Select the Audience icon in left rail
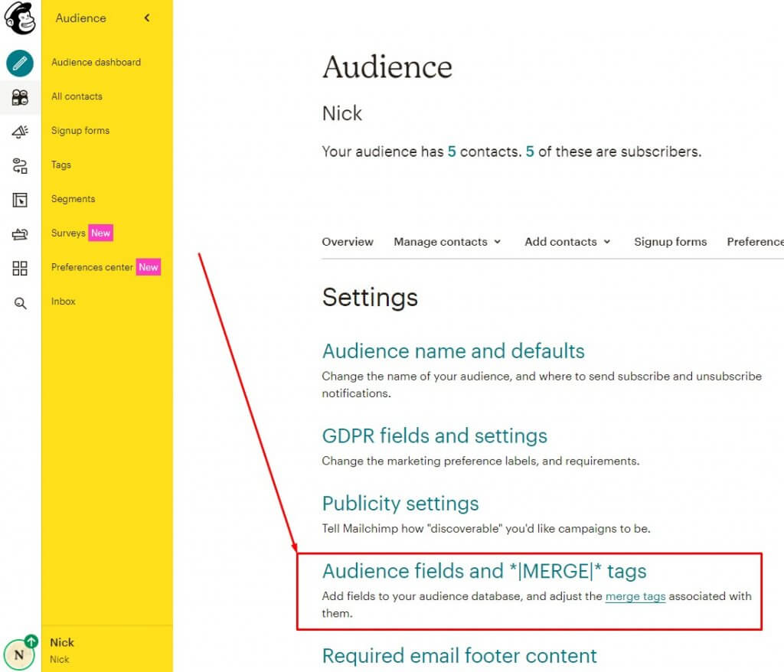Image resolution: width=784 pixels, height=672 pixels. coord(20,97)
